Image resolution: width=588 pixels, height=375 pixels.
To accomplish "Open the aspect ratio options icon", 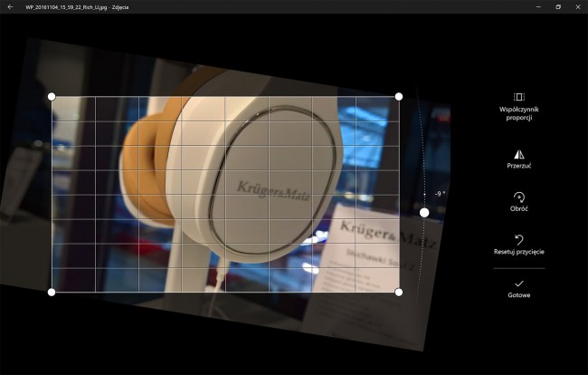I will (519, 97).
